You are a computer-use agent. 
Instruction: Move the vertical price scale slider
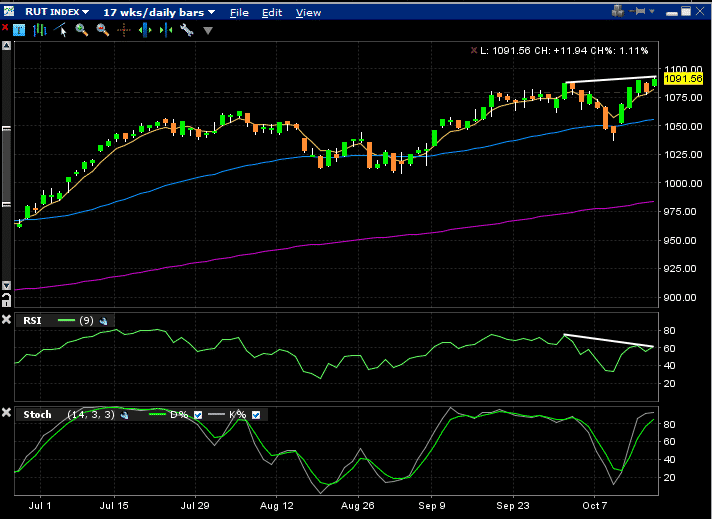pos(6,167)
